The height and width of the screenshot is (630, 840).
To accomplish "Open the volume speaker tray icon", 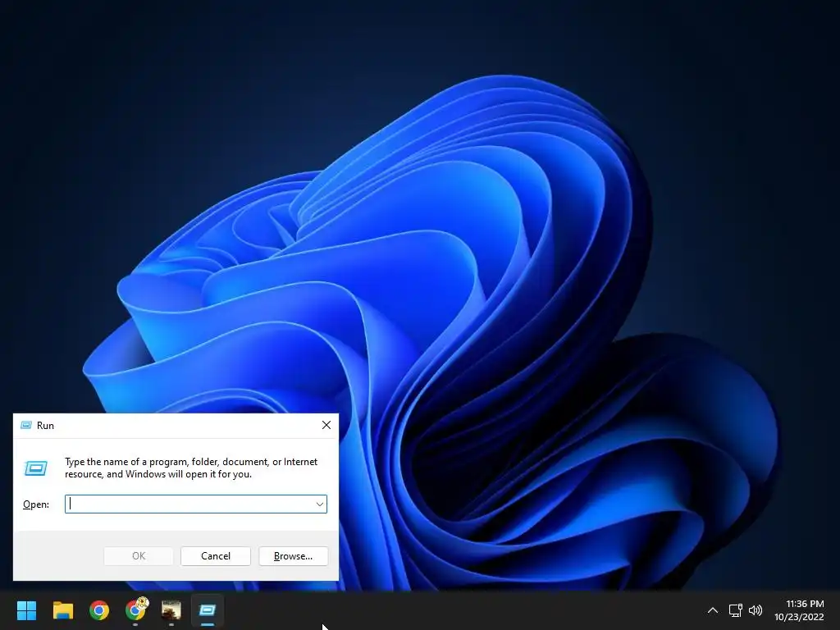I will (756, 610).
